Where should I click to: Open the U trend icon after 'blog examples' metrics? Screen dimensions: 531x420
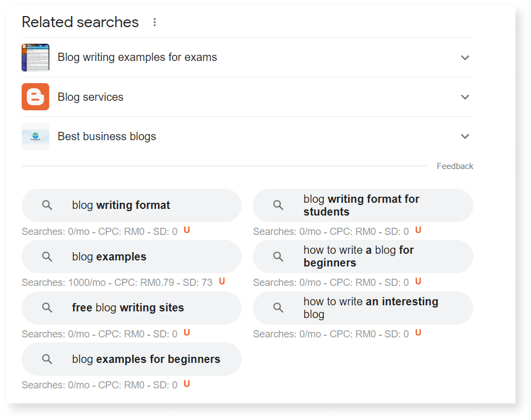coord(222,281)
